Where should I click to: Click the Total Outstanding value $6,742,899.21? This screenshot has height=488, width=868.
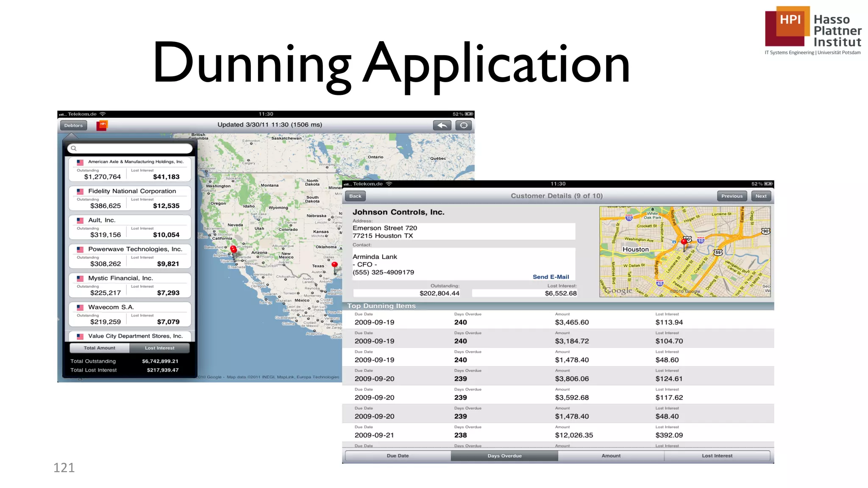click(160, 361)
